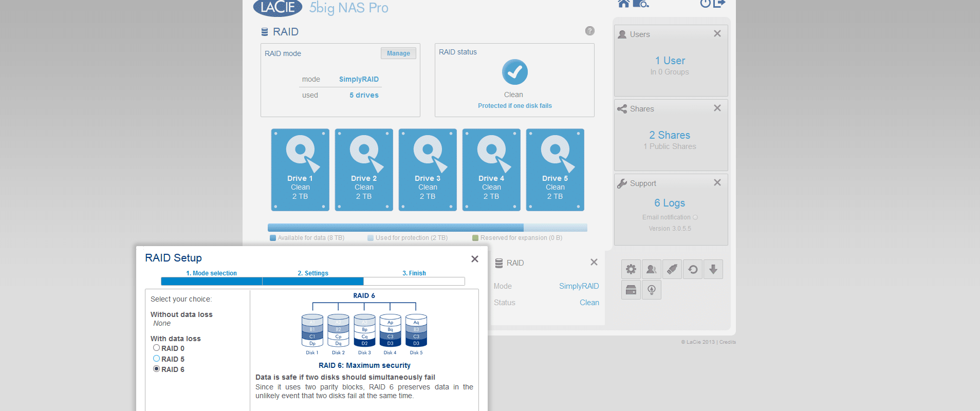Click the LaCie logo
Viewport: 980px width, 411px height.
point(278,7)
